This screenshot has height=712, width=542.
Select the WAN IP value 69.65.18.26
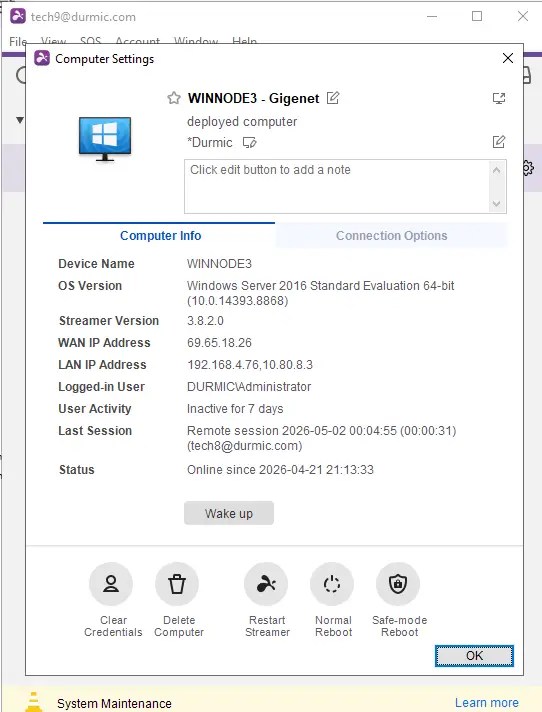(x=219, y=343)
